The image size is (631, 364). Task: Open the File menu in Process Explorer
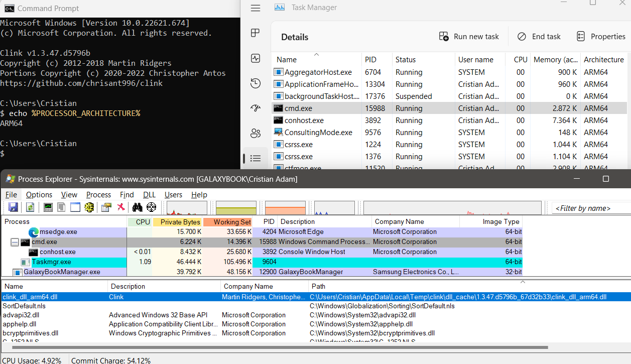(11, 195)
